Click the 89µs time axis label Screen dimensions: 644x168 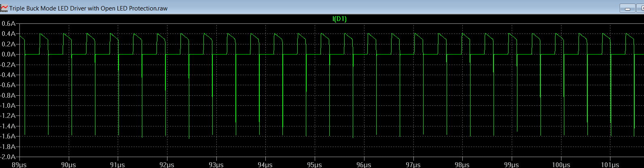[19, 165]
